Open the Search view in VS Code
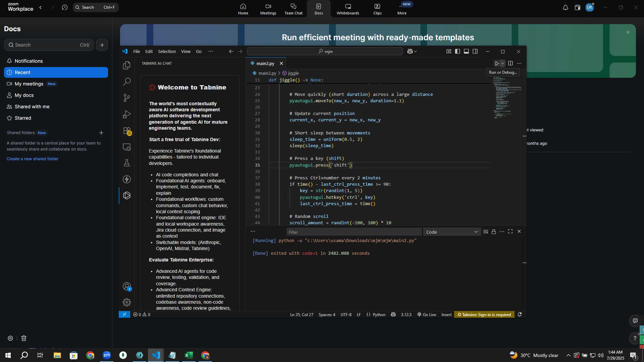 [x=127, y=81]
